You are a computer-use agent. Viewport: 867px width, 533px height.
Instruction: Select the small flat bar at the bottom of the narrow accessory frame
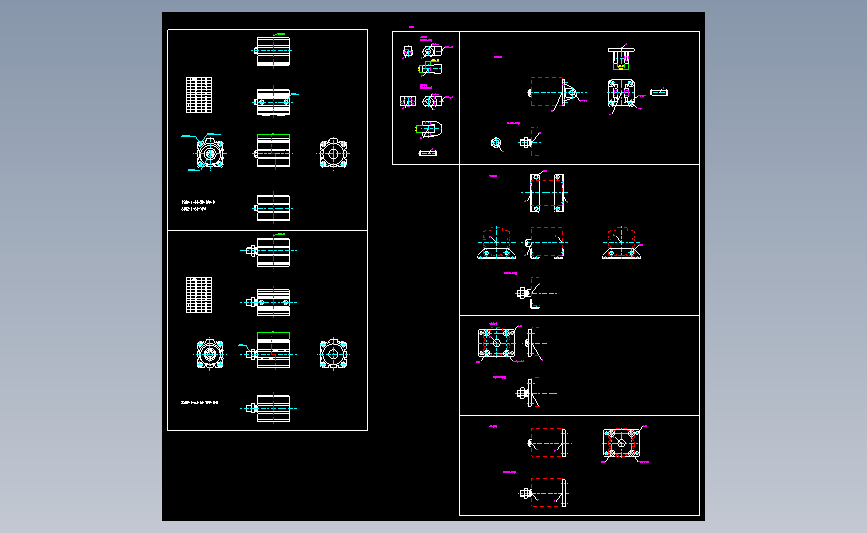pos(428,153)
